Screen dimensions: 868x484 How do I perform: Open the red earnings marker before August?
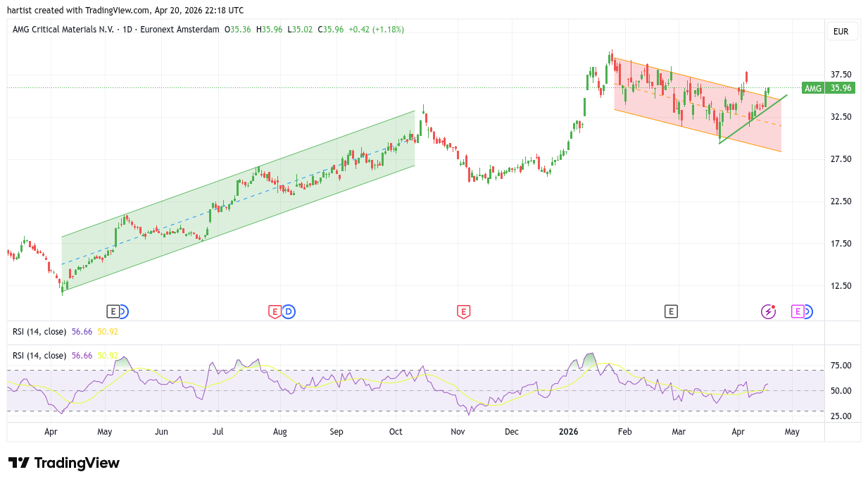click(275, 311)
